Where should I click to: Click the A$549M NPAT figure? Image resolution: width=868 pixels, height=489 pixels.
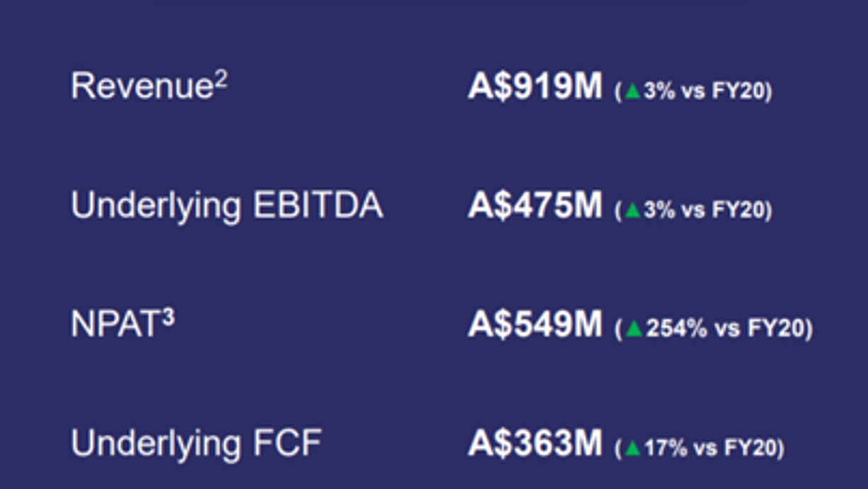[x=535, y=325]
